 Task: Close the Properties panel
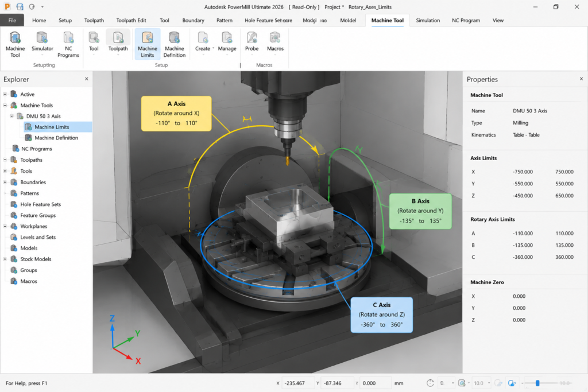click(x=581, y=79)
